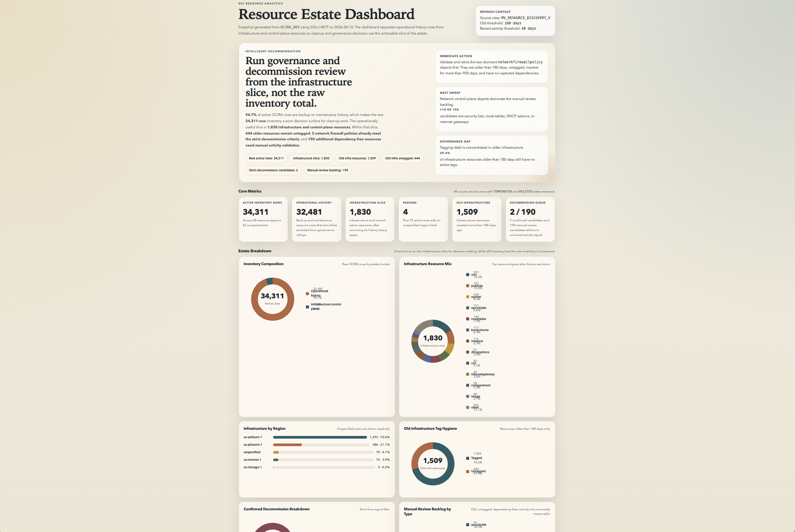Select the publicip legend swatch
Screen dimensions: 795x532
(x=467, y=286)
